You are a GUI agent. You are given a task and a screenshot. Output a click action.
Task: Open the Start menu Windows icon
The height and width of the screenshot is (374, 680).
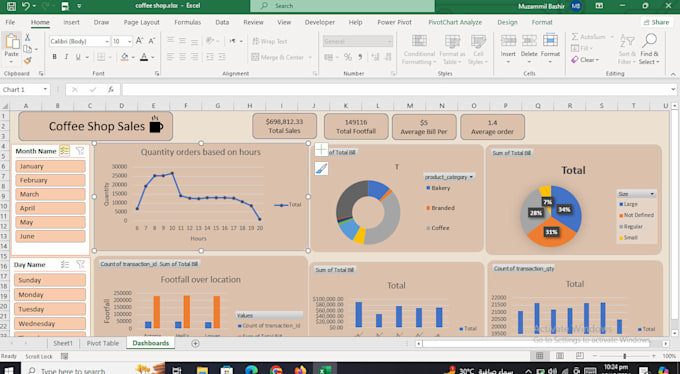pos(9,370)
